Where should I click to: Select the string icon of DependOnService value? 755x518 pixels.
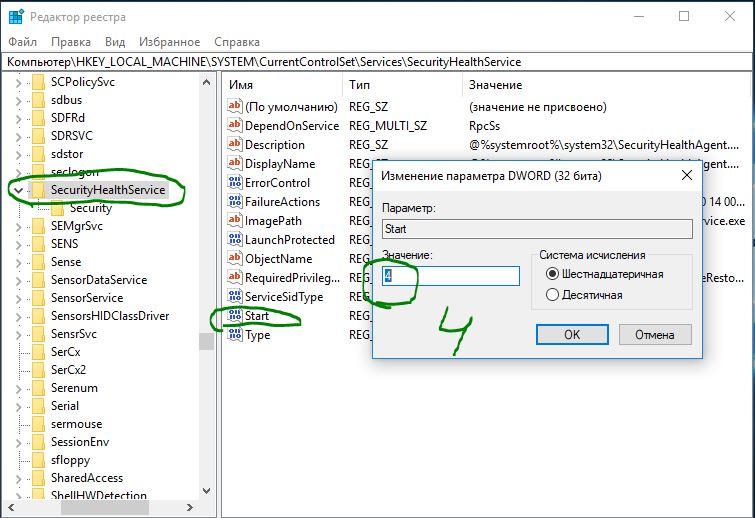[234, 125]
